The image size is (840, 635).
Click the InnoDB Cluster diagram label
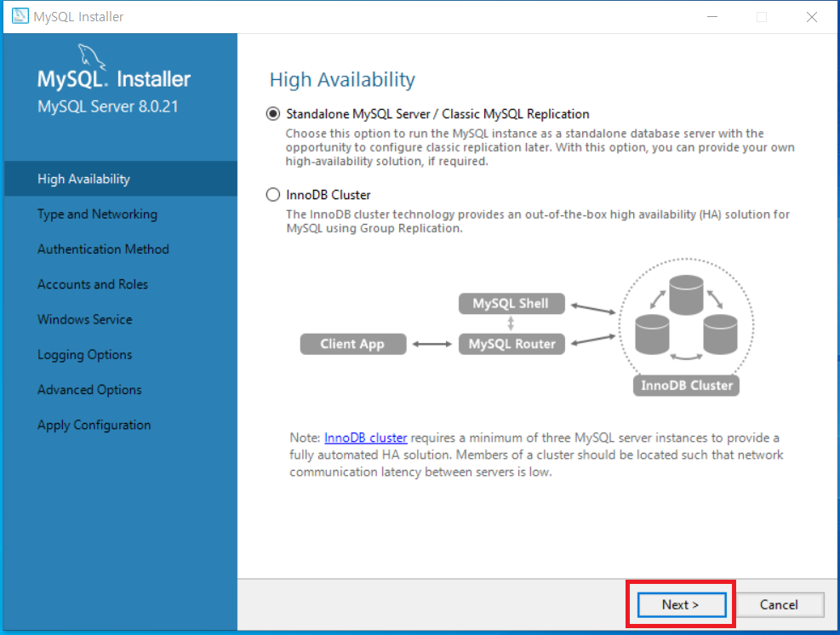coord(686,386)
